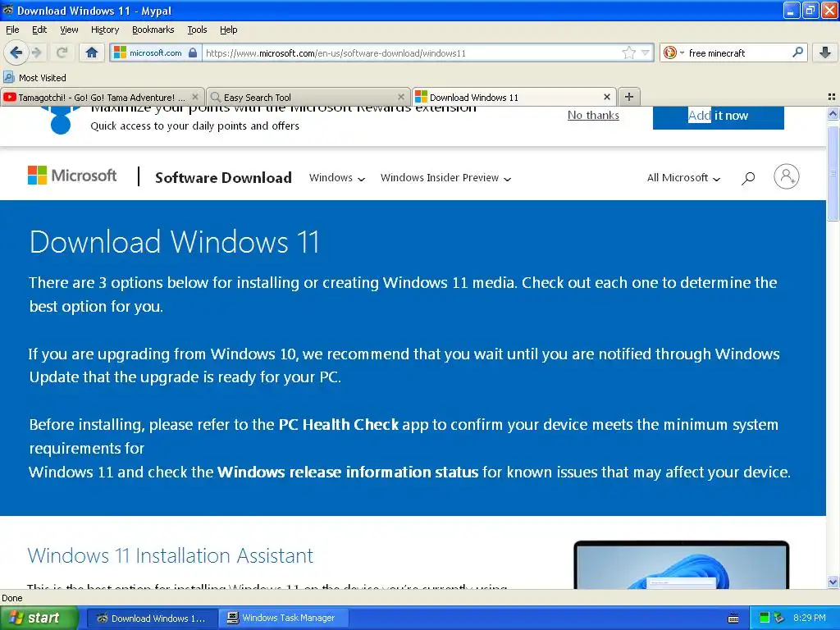Switch to the Tamagotchi Go Go Tama Adventure tab
This screenshot has height=630, width=840.
tap(103, 97)
